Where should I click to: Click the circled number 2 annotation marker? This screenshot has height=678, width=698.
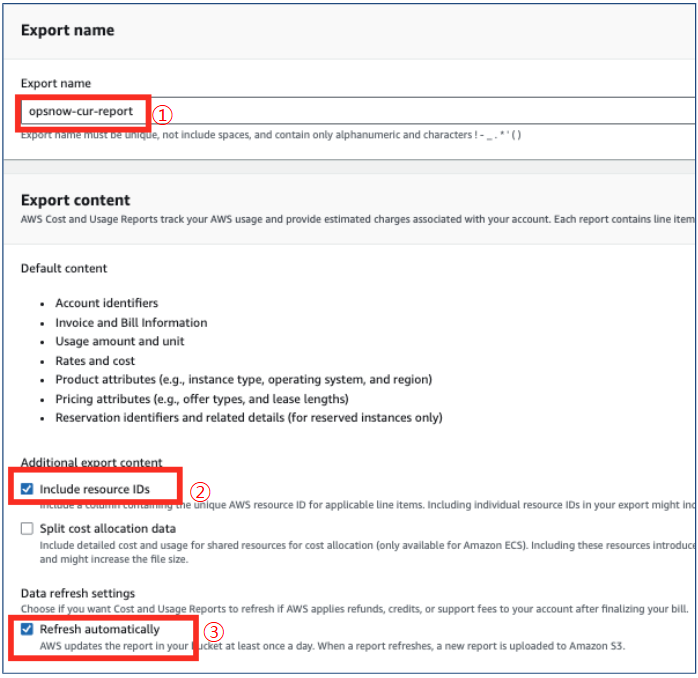200,491
